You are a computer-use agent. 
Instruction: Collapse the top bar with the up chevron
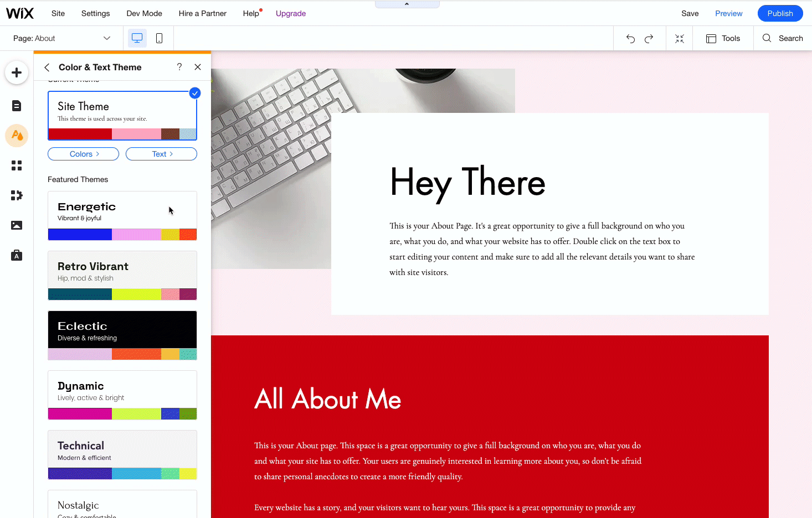[x=407, y=4]
